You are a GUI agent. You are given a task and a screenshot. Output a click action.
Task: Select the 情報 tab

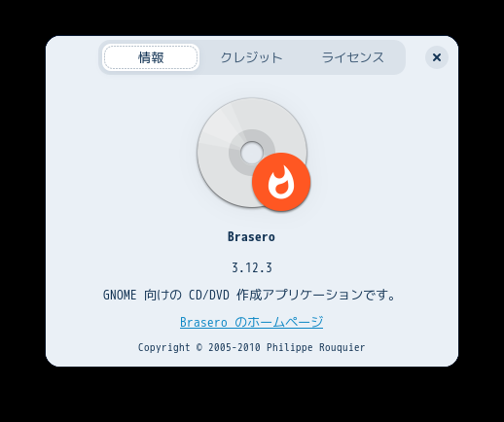[x=151, y=57]
